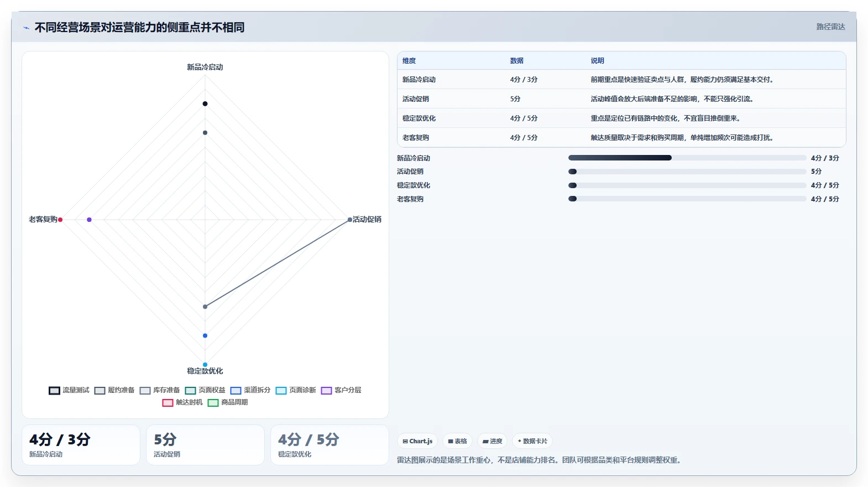
Task: Click the purple data point near 老客复购
Action: pyautogui.click(x=89, y=220)
